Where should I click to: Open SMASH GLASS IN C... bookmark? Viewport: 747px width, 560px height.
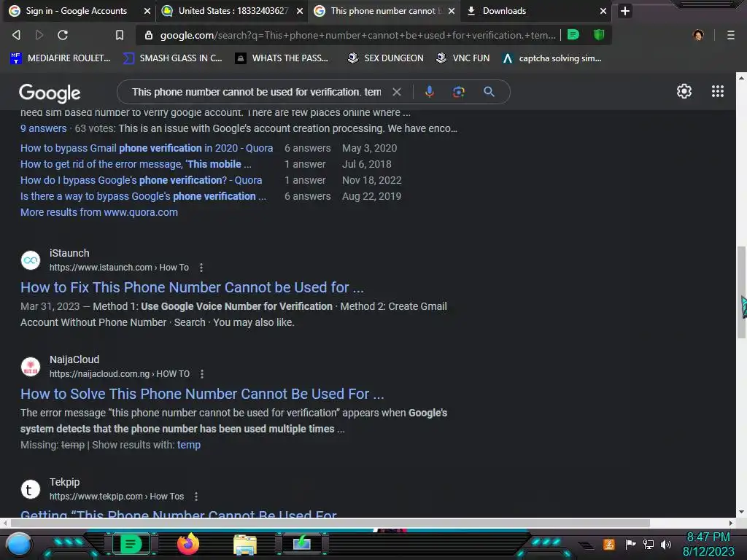click(172, 58)
